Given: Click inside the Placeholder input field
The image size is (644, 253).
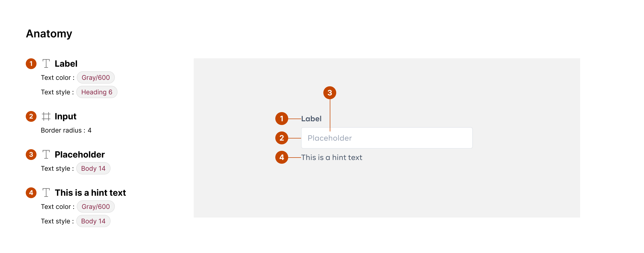Looking at the screenshot, I should 387,138.
